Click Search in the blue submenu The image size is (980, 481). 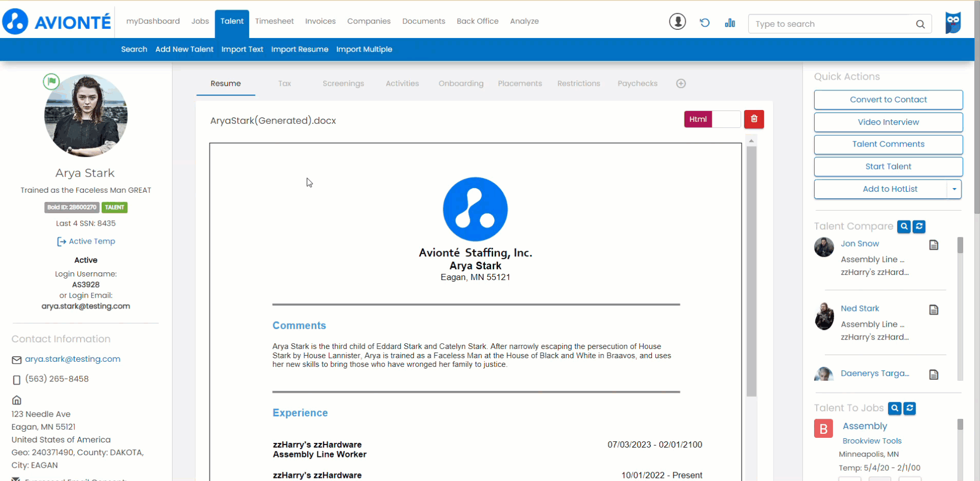click(x=134, y=49)
